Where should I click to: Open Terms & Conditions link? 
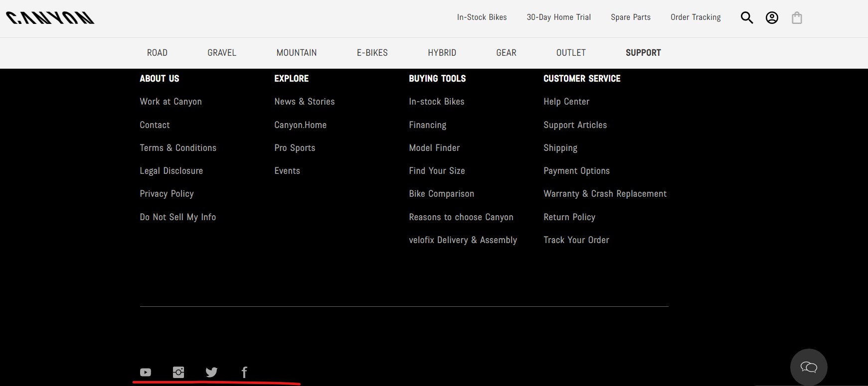178,148
